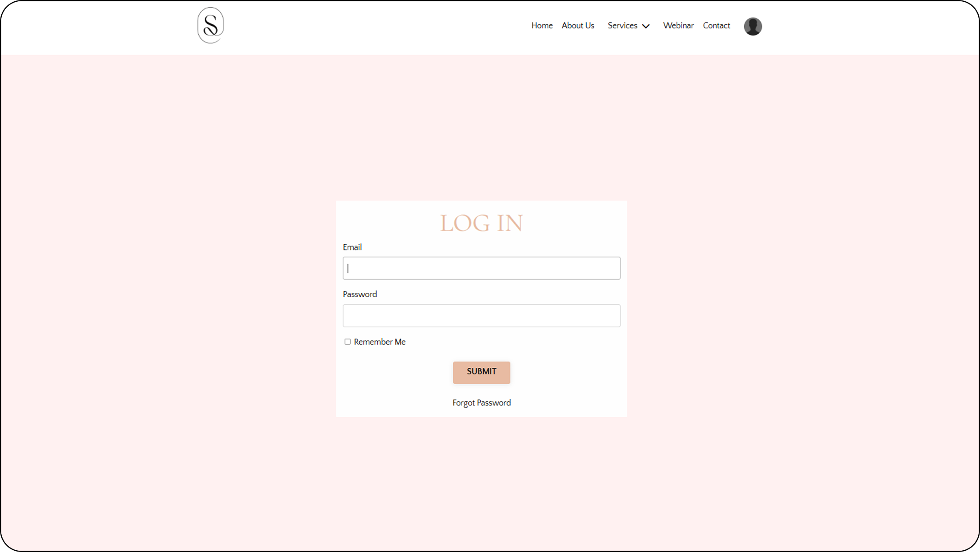The image size is (980, 552).
Task: Click the right end of the Password box
Action: click(611, 316)
